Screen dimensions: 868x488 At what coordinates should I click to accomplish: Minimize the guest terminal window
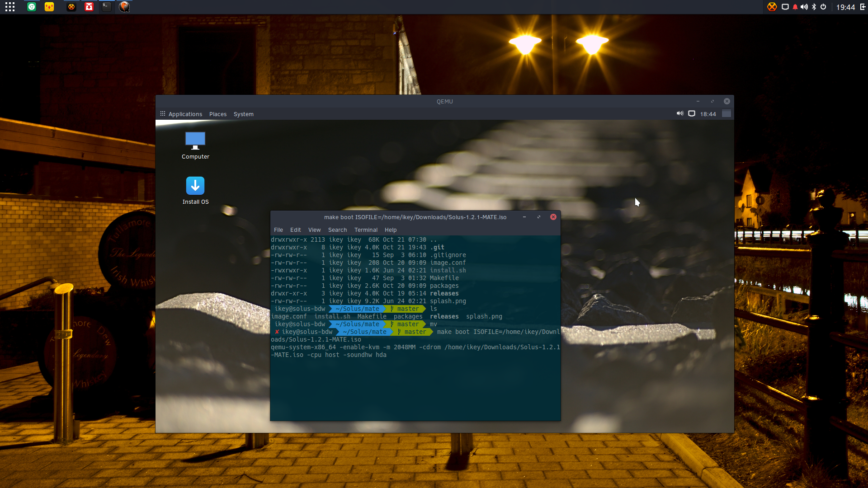click(524, 217)
